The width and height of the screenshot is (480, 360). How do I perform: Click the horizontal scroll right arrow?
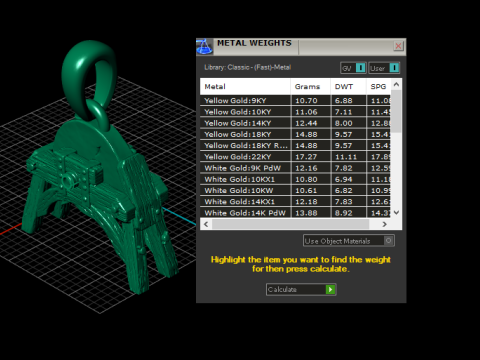tap(384, 224)
